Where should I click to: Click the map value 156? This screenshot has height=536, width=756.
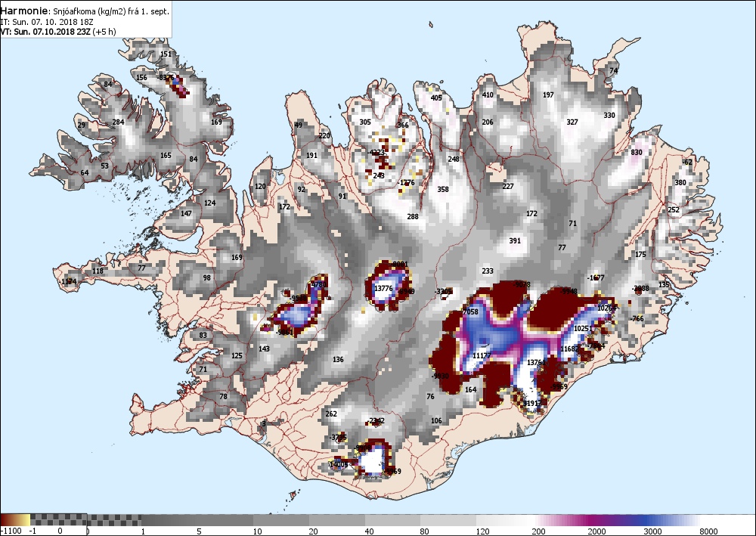(x=142, y=78)
